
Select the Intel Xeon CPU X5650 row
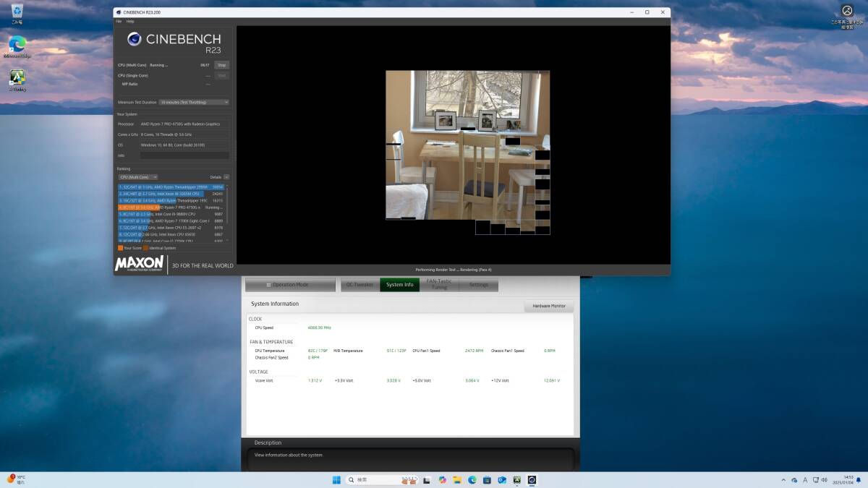[x=171, y=234]
